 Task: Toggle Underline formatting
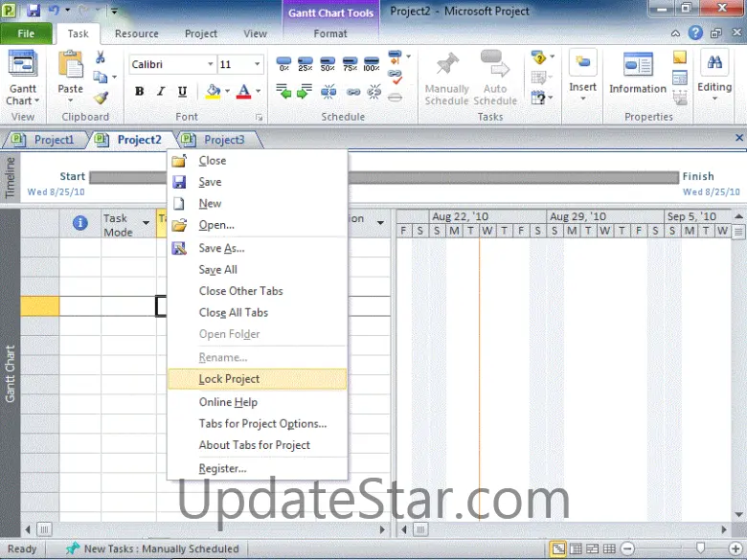point(182,91)
